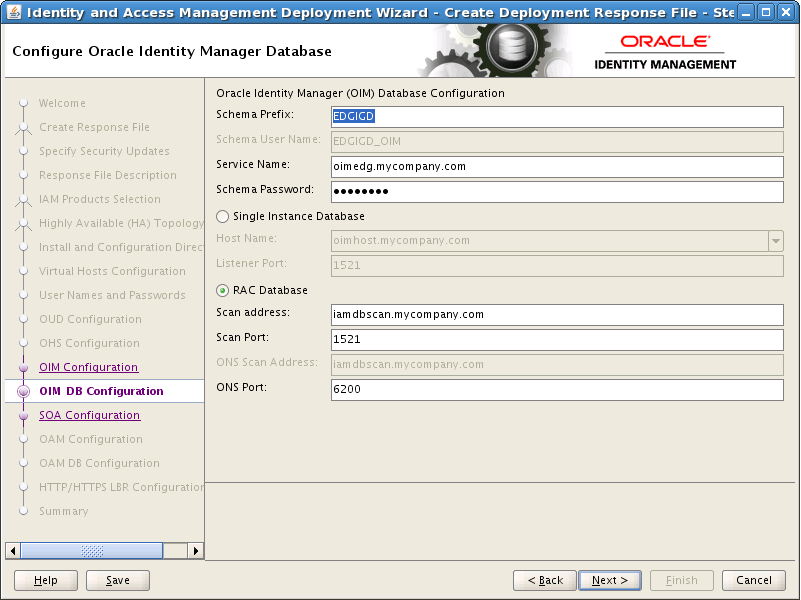Click the SOA Configuration step bullet icon

23,416
